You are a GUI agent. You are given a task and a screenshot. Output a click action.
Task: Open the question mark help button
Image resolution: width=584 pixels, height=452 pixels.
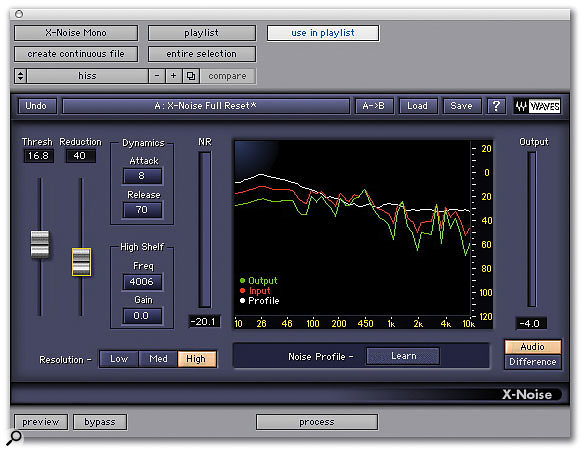point(496,106)
